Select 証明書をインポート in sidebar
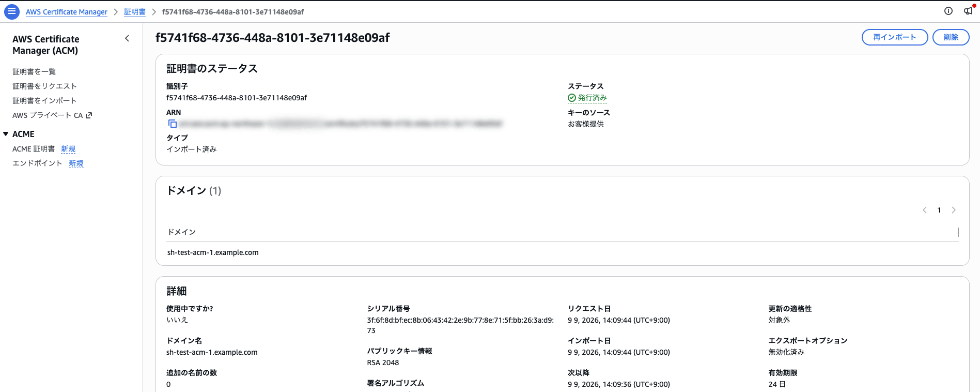980x392 pixels. [x=44, y=101]
